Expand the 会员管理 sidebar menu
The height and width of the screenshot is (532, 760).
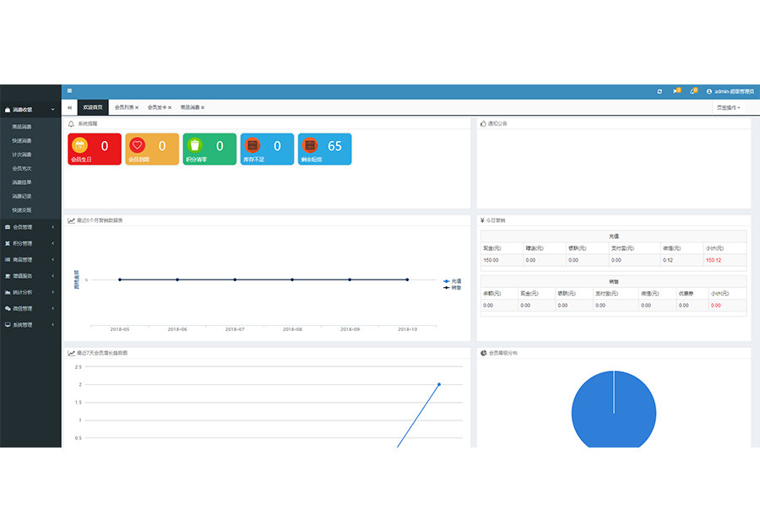(x=30, y=227)
